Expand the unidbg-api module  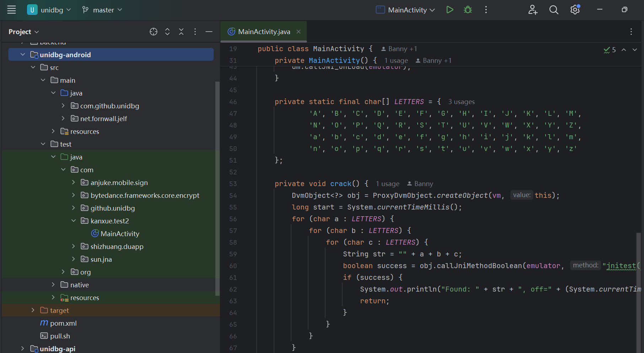[23, 348]
